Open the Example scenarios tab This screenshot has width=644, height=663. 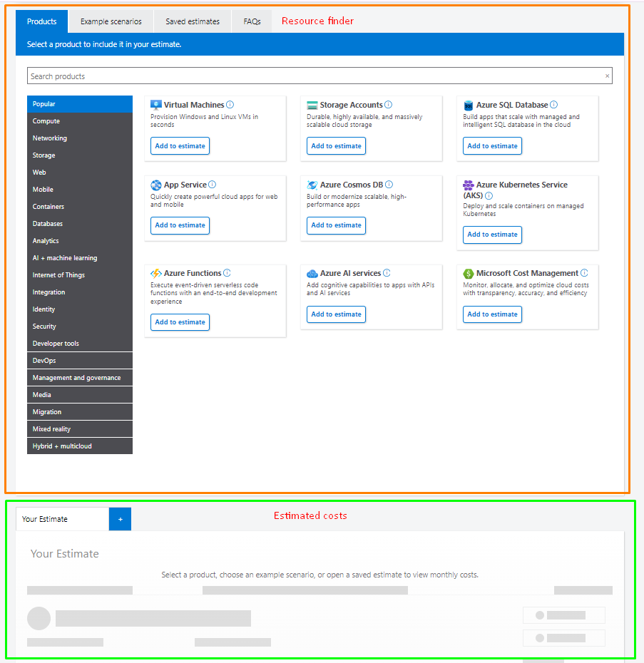click(111, 21)
